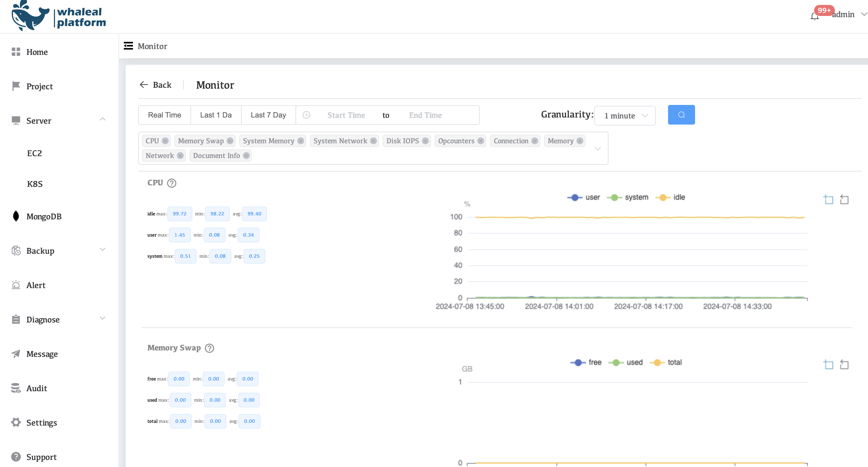The width and height of the screenshot is (868, 467).
Task: Collapse sidebar using hamburger menu icon
Action: click(x=128, y=46)
